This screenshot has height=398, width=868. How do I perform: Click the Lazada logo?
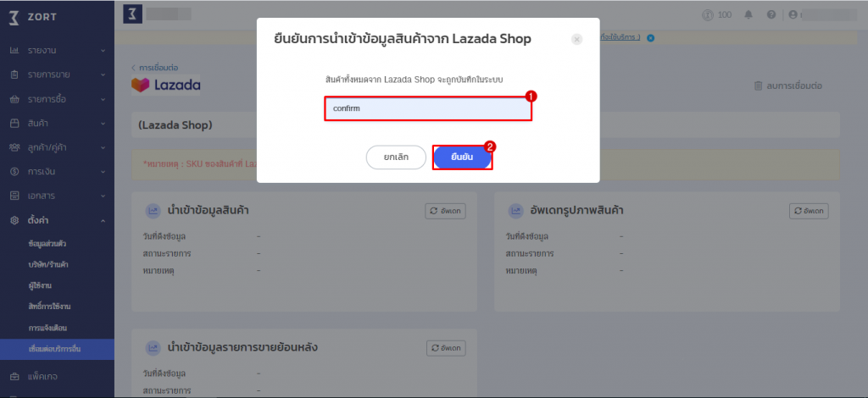[166, 86]
